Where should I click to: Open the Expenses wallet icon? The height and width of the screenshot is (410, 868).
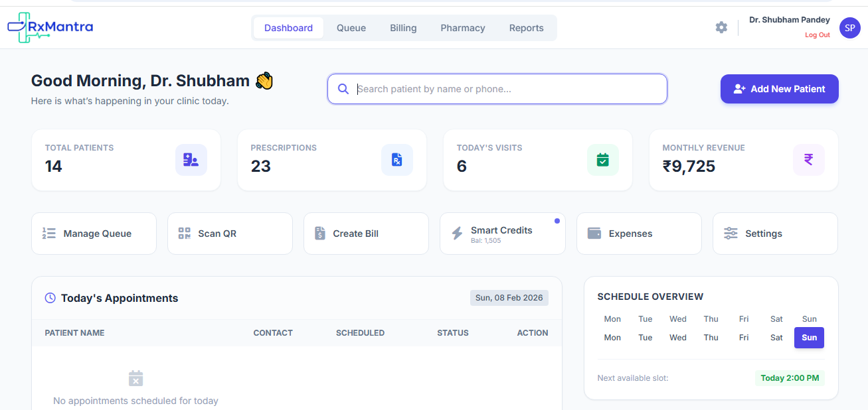pos(594,233)
